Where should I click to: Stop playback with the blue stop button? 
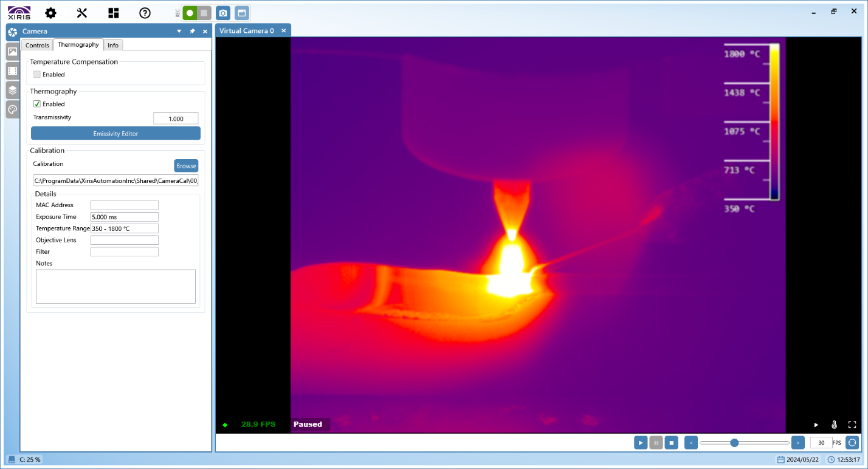click(671, 443)
